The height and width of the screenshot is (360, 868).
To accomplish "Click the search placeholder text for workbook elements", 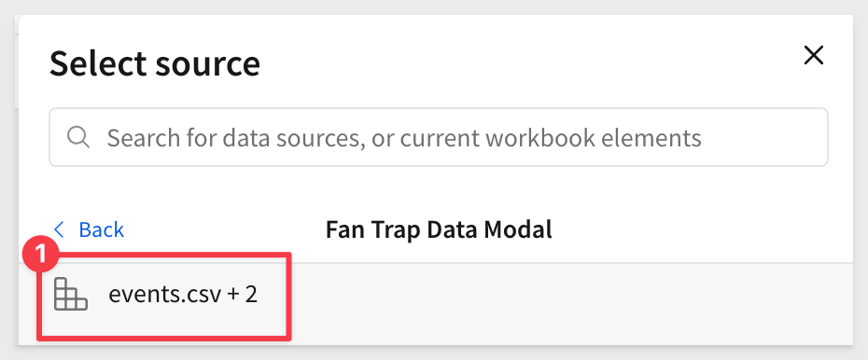I will [404, 137].
